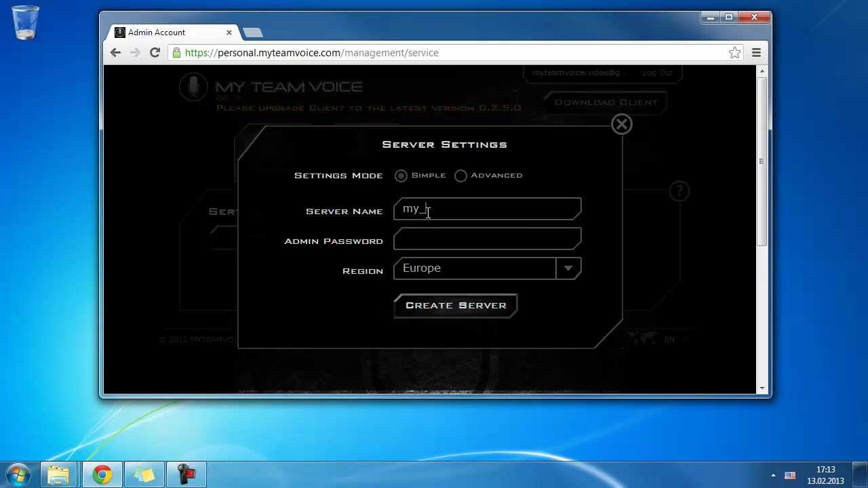
Task: Click the language flag in tray
Action: (790, 475)
